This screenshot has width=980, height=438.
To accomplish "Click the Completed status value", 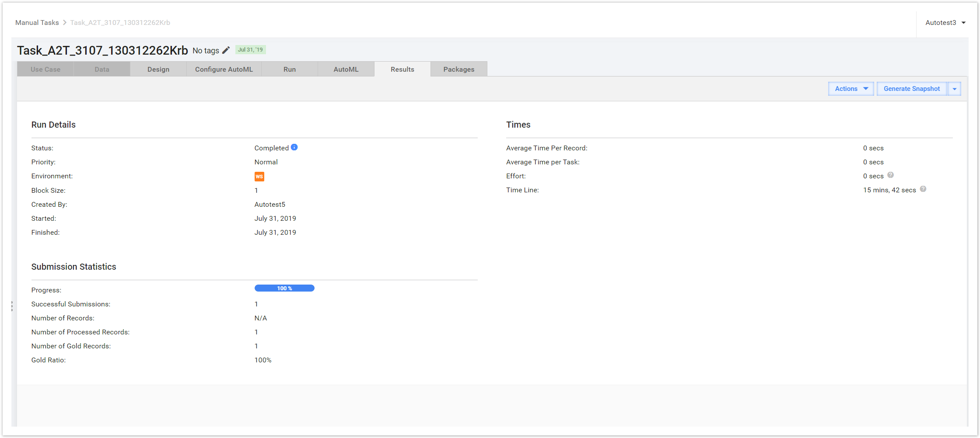I will (272, 148).
